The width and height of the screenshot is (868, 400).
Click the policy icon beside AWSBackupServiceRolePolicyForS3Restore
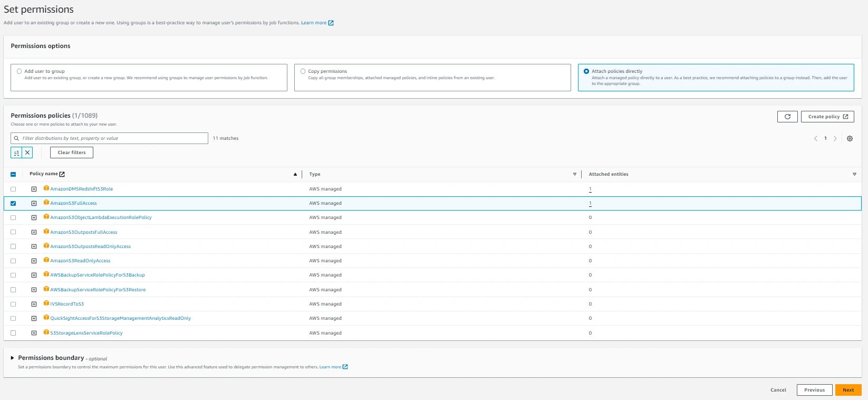tap(46, 289)
